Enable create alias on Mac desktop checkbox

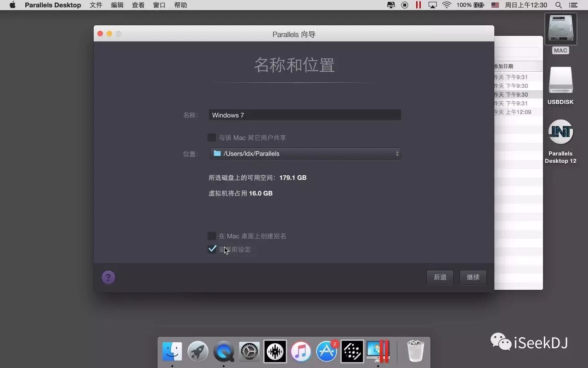(x=212, y=236)
